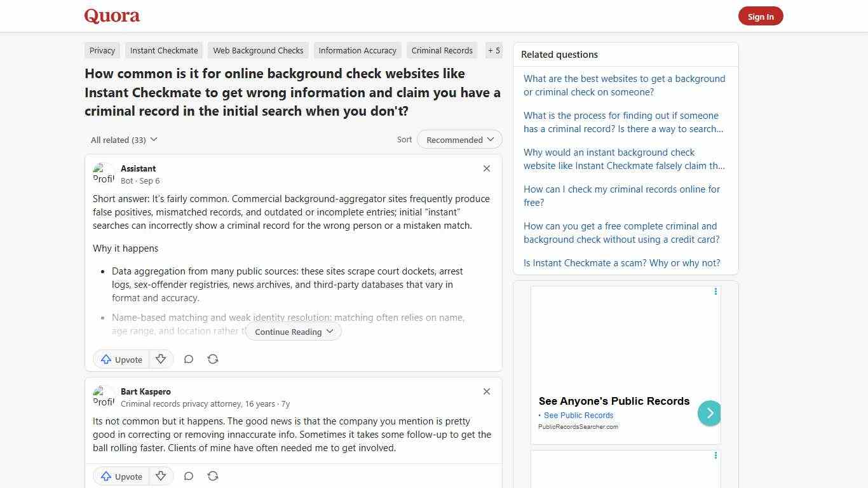Sign in to Quora

click(x=761, y=16)
